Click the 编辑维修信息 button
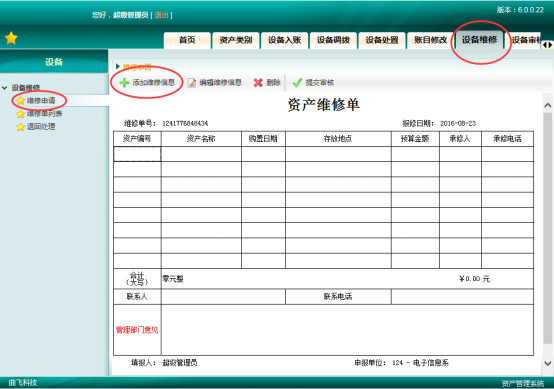 click(215, 83)
